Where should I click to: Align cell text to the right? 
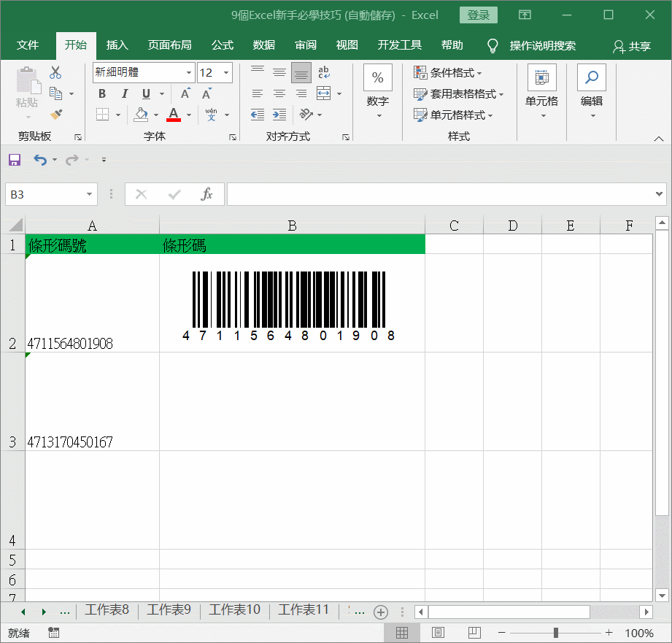[301, 93]
